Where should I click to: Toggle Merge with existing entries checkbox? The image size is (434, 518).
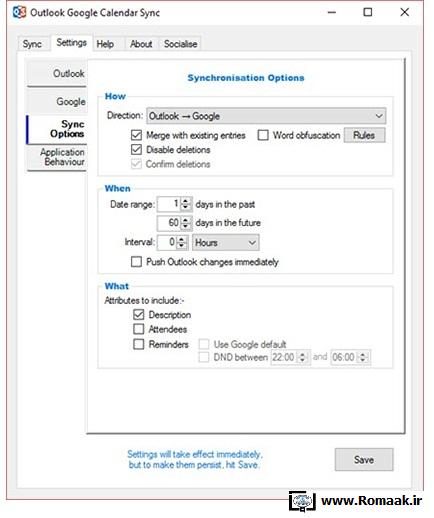click(136, 135)
